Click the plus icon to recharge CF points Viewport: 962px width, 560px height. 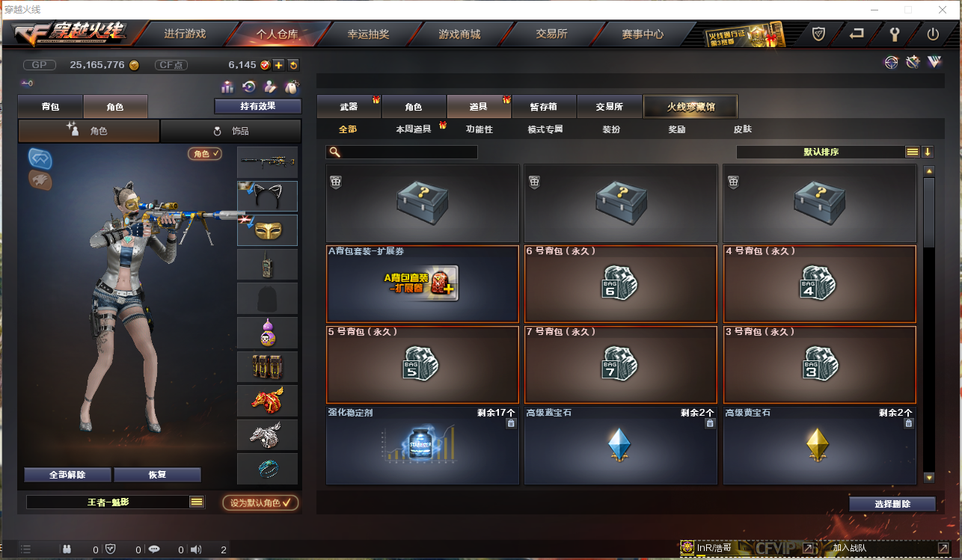(278, 65)
